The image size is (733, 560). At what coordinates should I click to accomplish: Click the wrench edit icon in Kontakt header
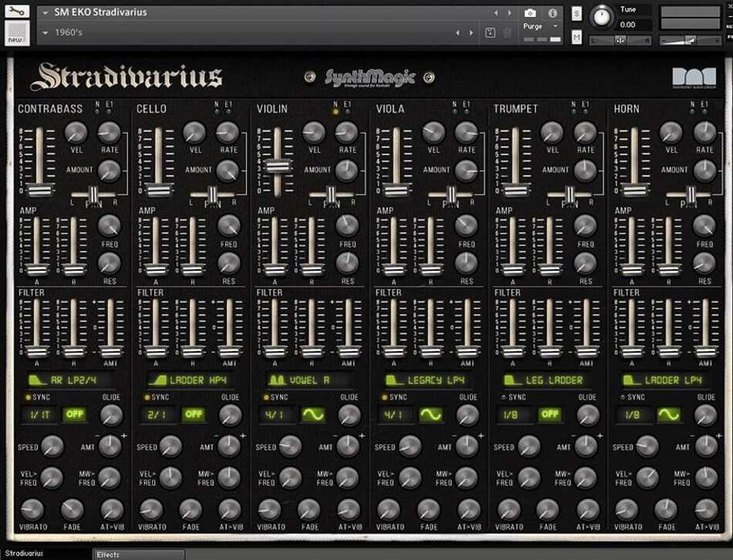tap(17, 12)
